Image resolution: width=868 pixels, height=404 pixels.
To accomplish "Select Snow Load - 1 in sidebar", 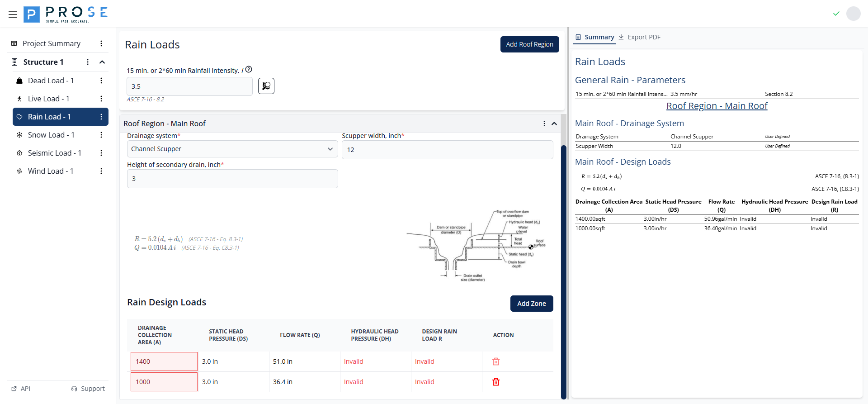I will point(51,135).
